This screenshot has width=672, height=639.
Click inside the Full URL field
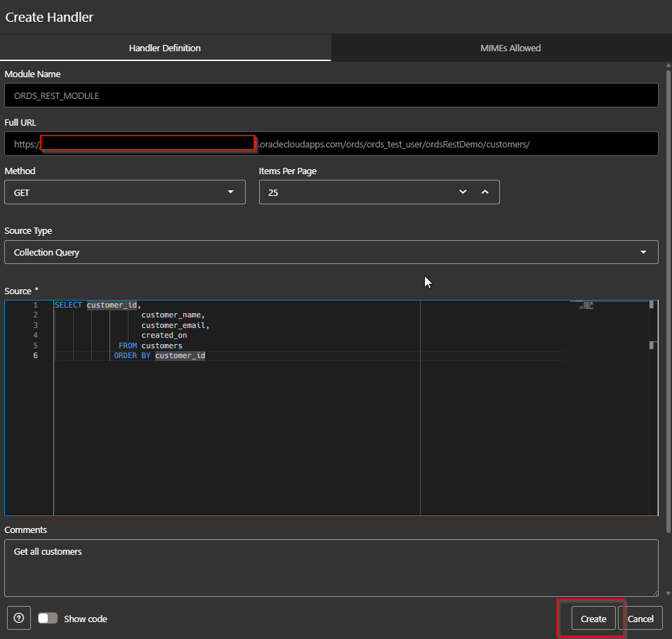click(x=421, y=143)
